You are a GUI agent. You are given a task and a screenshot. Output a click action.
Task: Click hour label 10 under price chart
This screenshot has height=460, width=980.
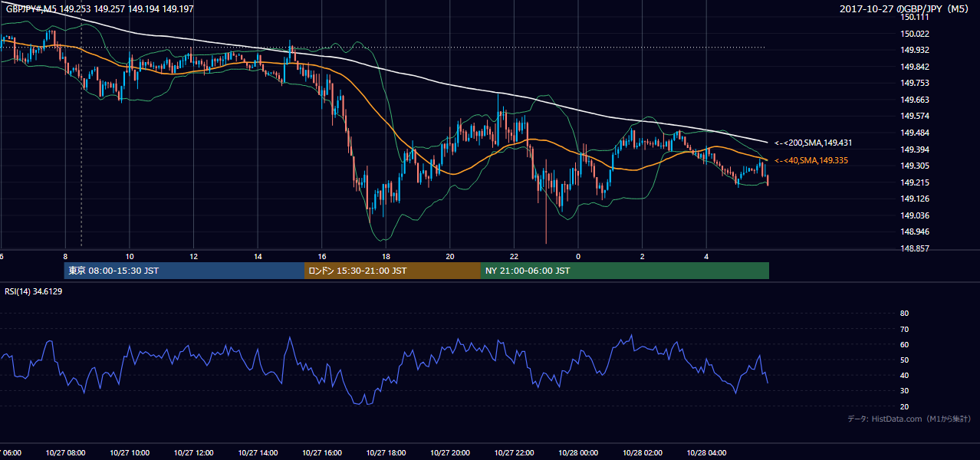point(130,257)
